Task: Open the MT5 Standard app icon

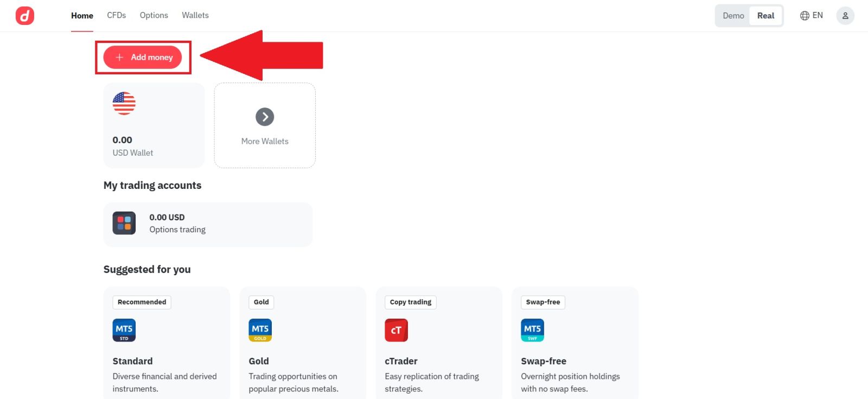Action: click(x=124, y=329)
